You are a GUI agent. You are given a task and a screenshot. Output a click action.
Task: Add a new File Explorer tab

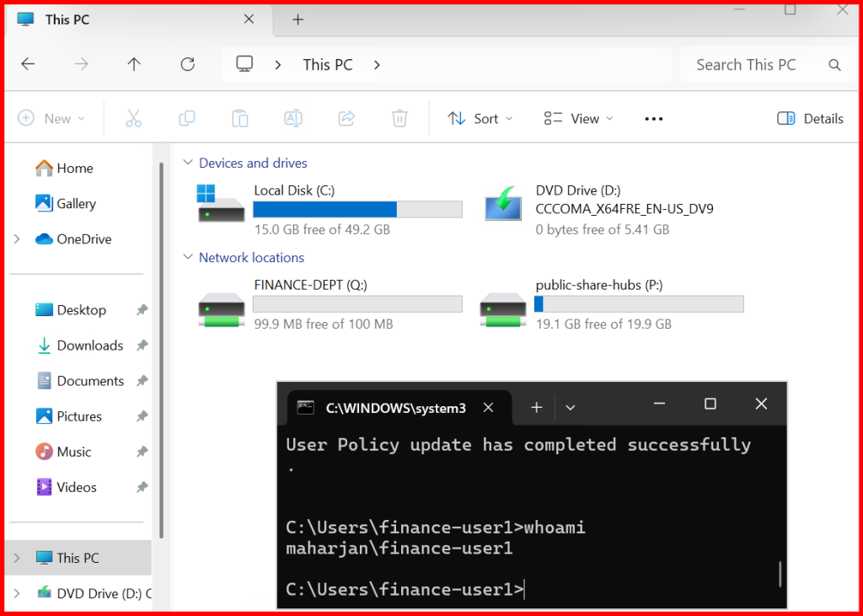pos(297,19)
